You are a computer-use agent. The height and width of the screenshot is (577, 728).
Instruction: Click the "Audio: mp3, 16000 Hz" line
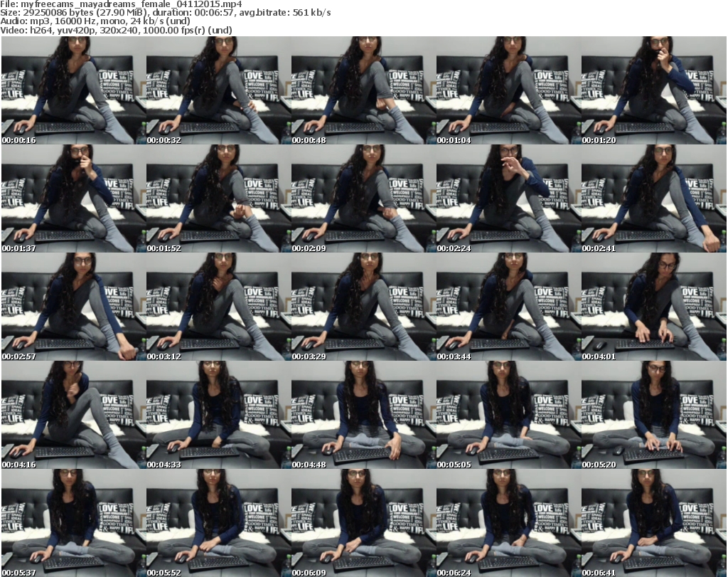(x=95, y=21)
